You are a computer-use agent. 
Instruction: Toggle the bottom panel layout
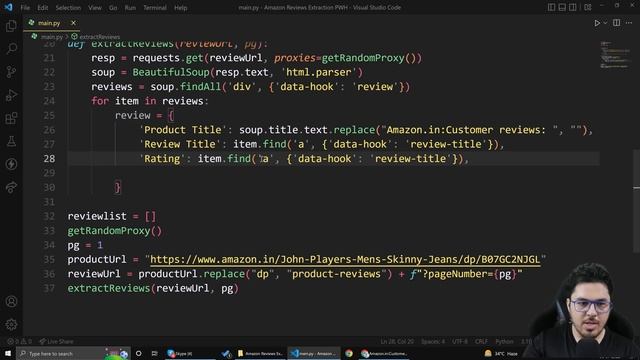pyautogui.click(x=562, y=7)
